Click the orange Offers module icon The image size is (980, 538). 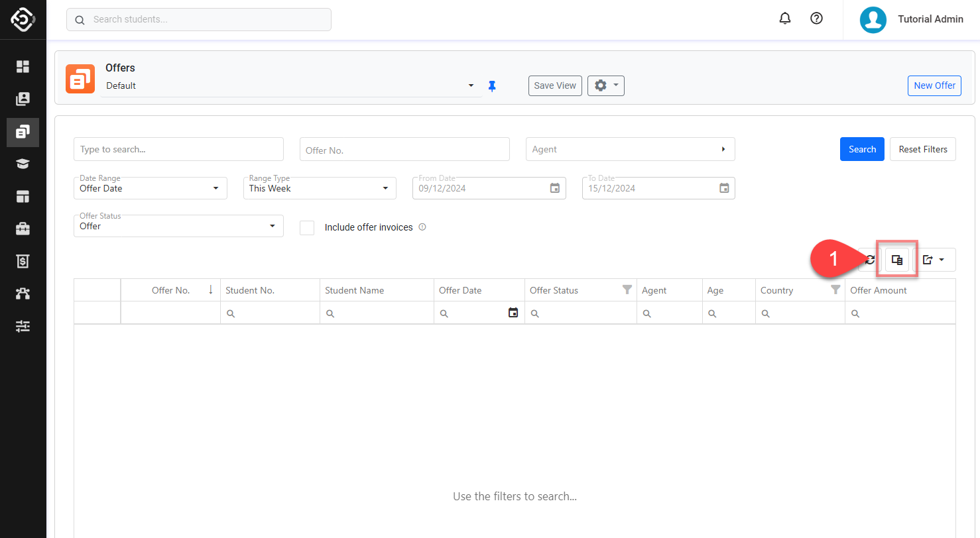(x=80, y=79)
